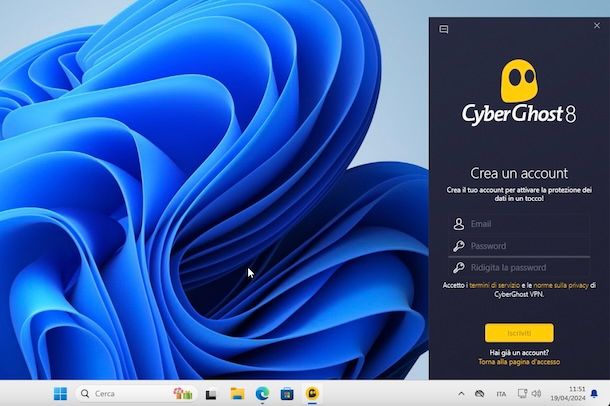This screenshot has width=610, height=406.
Task: Expand the hidden system tray icons
Action: pyautogui.click(x=461, y=394)
